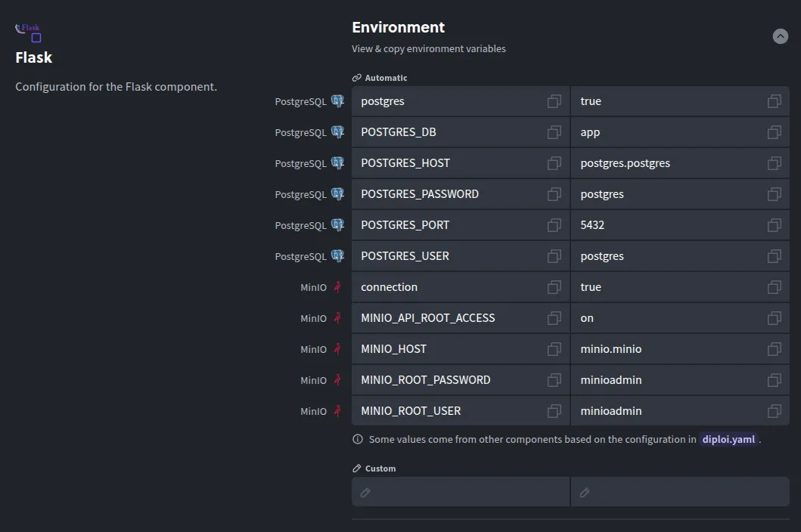
Task: Collapse the Environment section
Action: click(780, 36)
